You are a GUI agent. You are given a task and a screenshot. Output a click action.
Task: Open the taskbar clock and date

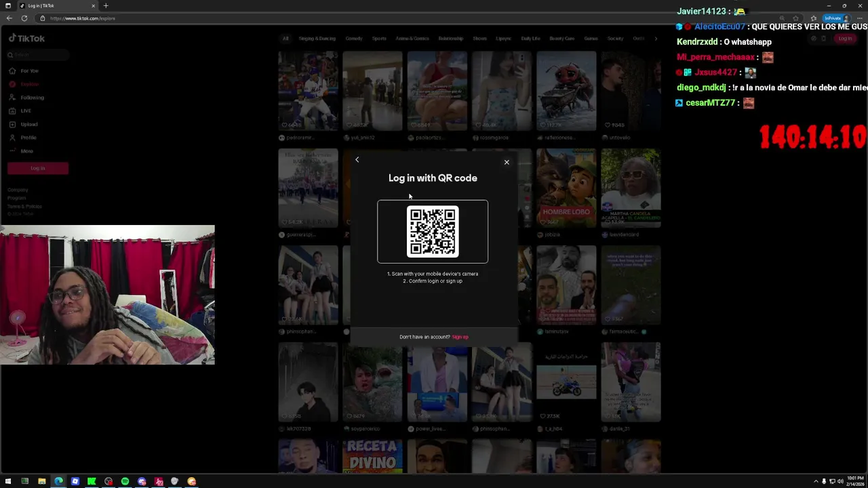tap(854, 481)
